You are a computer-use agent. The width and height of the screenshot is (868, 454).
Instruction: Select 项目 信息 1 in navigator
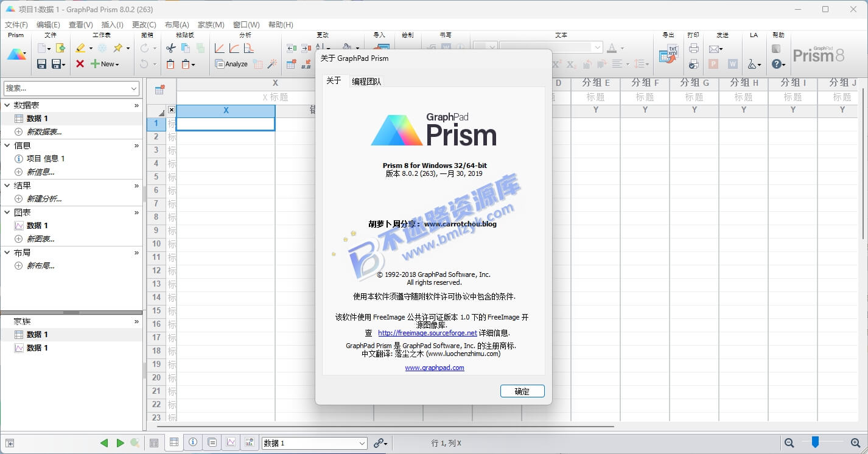click(46, 159)
